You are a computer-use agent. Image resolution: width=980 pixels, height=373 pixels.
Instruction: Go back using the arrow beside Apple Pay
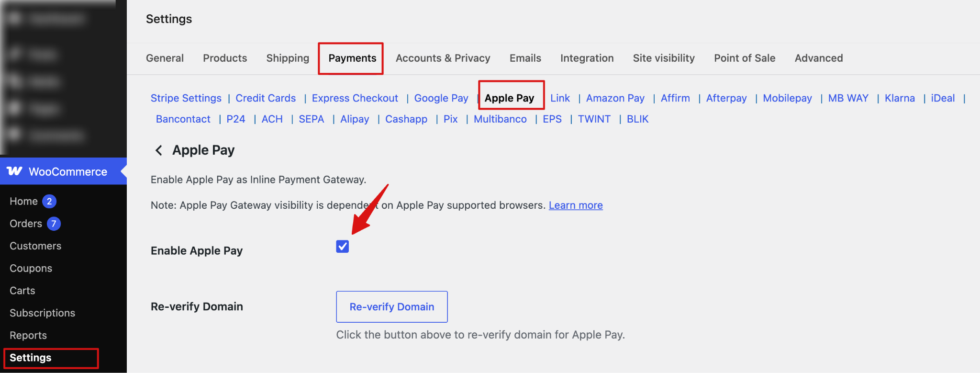(x=159, y=150)
